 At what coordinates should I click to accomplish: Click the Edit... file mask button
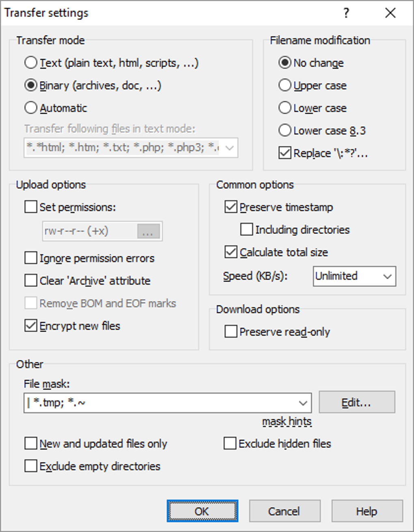pyautogui.click(x=356, y=402)
